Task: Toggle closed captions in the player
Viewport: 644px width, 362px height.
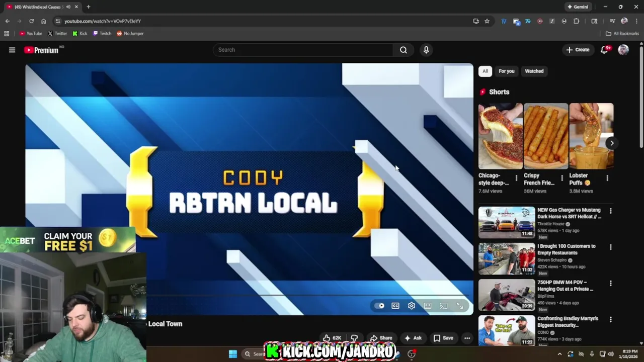Action: click(395, 306)
